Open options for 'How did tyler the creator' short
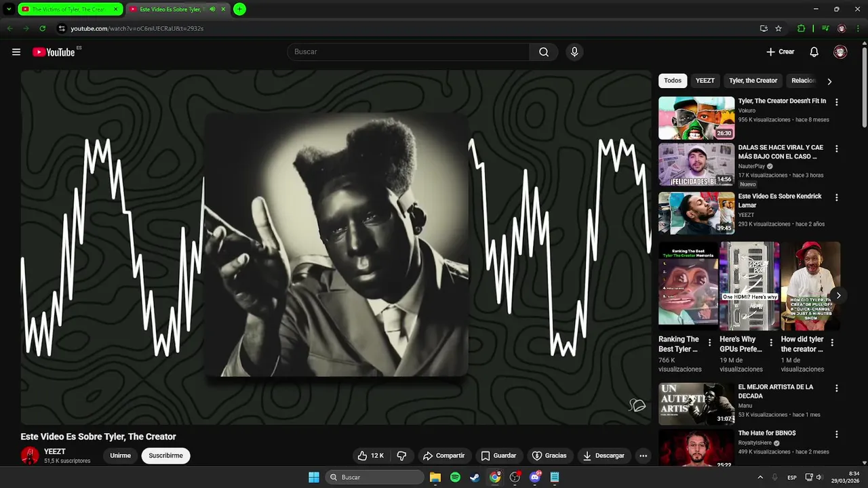 coord(832,342)
